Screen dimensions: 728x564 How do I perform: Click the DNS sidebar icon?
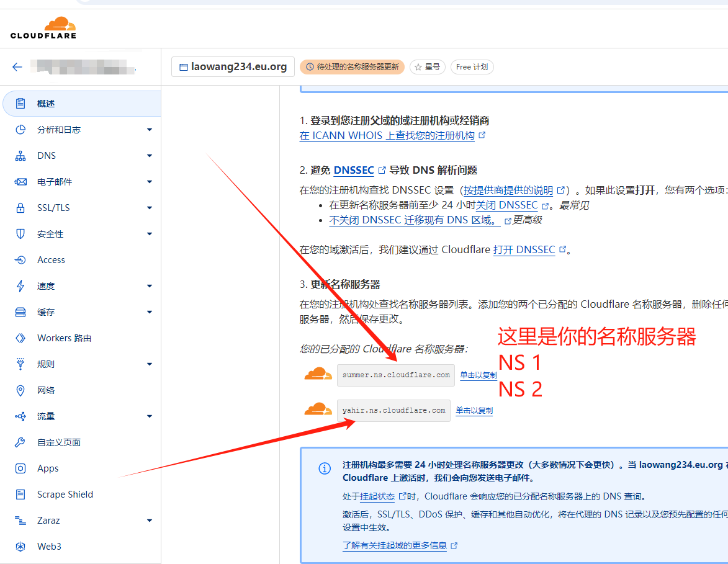pyautogui.click(x=20, y=156)
